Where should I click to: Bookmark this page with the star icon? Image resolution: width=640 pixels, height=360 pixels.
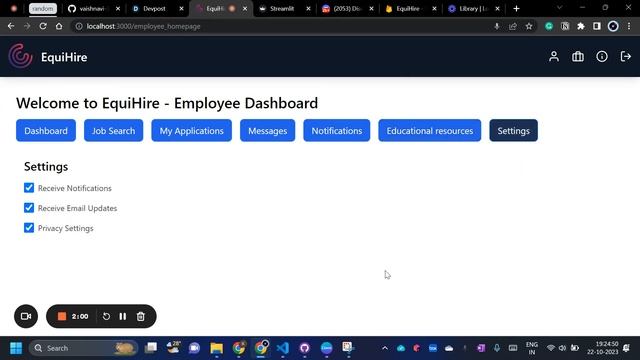(529, 26)
